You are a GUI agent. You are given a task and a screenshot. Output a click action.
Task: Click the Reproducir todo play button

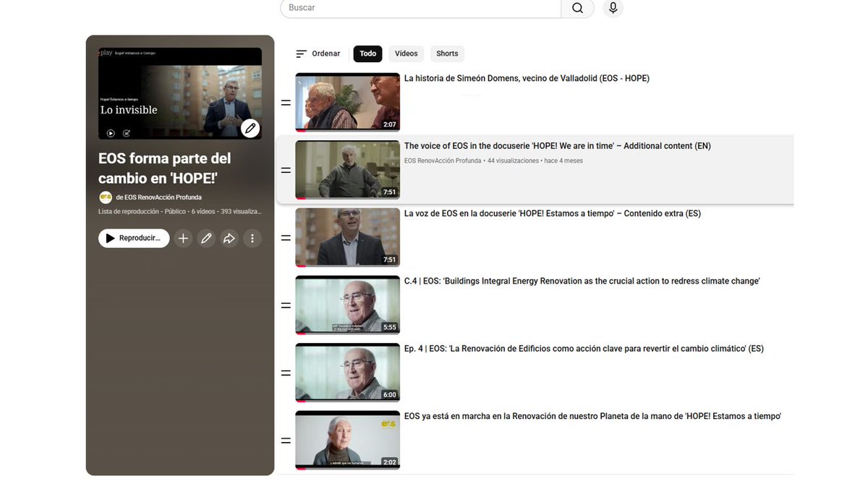click(x=134, y=238)
